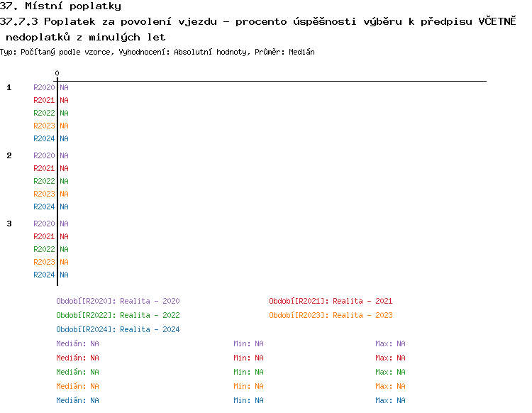Select group number 3 on the chart
The image size is (532, 413).
coord(9,224)
